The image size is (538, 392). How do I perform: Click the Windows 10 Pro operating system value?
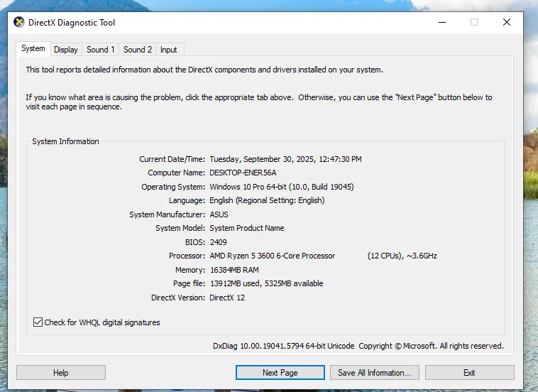tap(281, 187)
